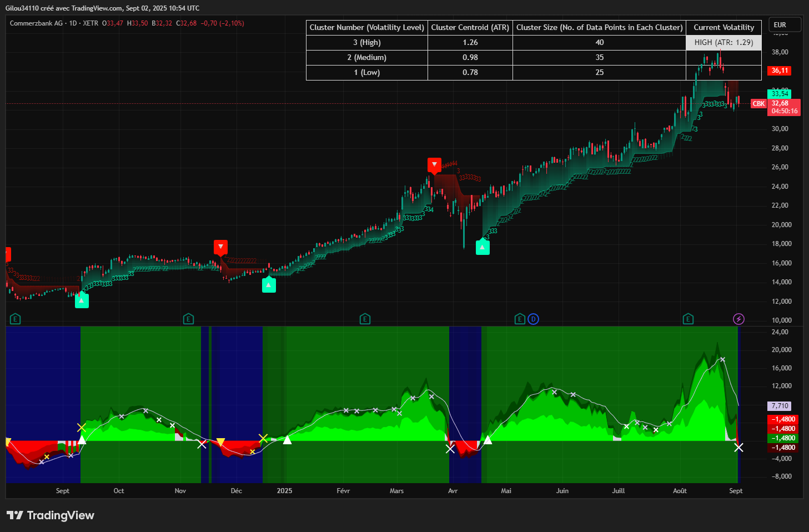Screen dimensions: 809x532
Task: Click the 2025 label on time axis
Action: tap(284, 491)
